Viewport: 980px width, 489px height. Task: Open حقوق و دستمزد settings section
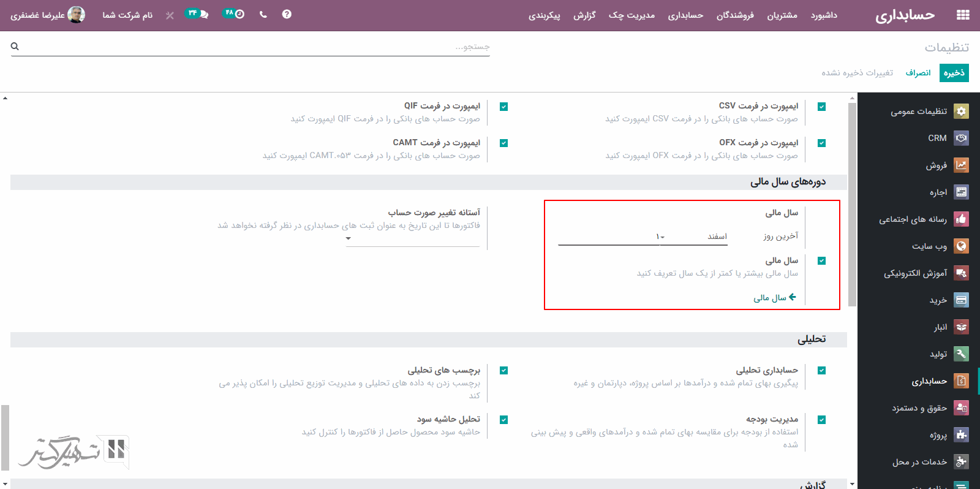(919, 408)
